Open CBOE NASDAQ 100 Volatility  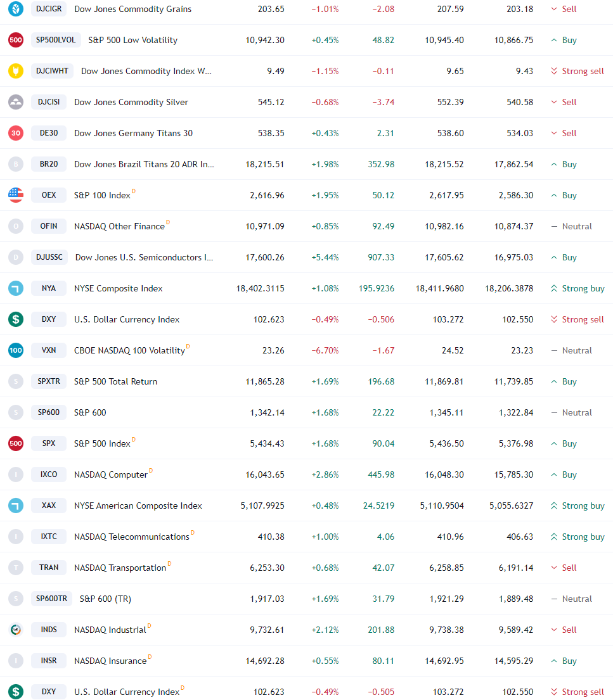[129, 350]
